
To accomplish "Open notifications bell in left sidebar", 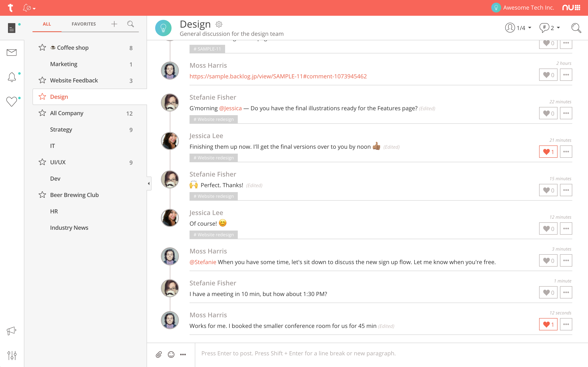I will tap(11, 77).
